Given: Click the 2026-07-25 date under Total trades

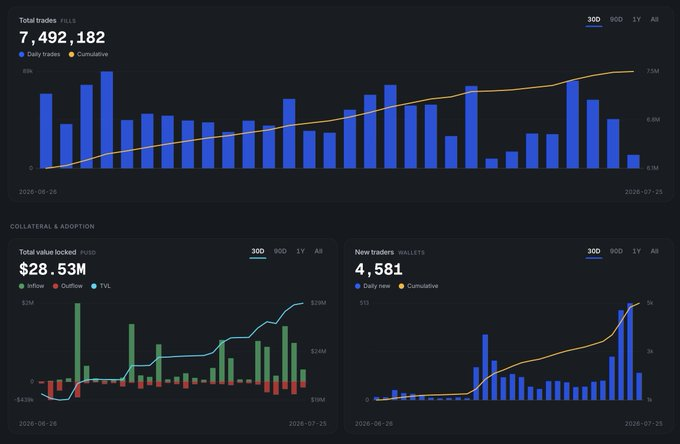Looking at the screenshot, I should [x=644, y=192].
